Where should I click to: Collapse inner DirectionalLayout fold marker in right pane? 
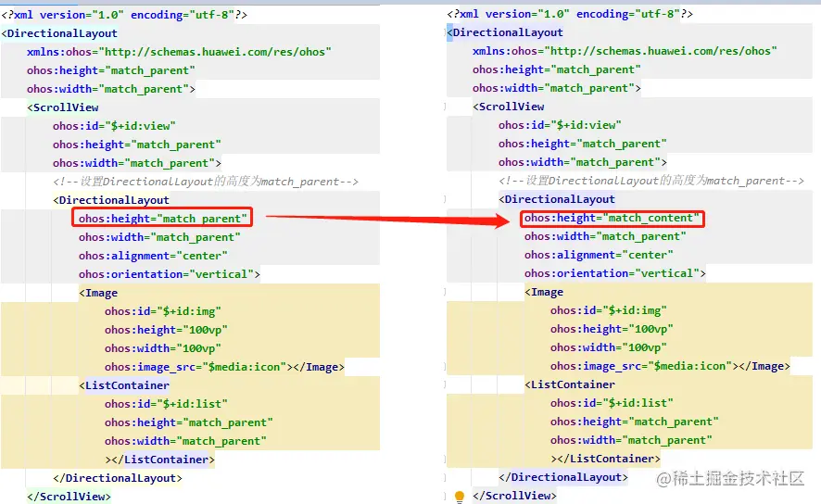click(445, 199)
